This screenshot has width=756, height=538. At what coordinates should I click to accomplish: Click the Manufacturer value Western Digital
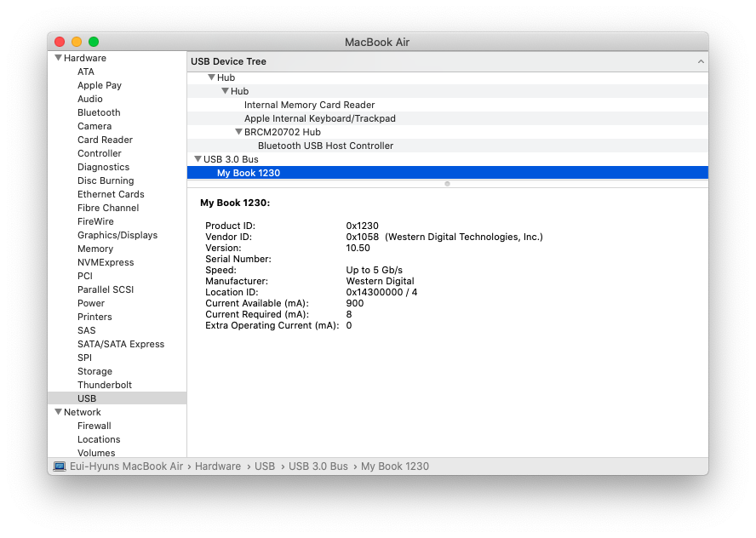[x=380, y=281]
